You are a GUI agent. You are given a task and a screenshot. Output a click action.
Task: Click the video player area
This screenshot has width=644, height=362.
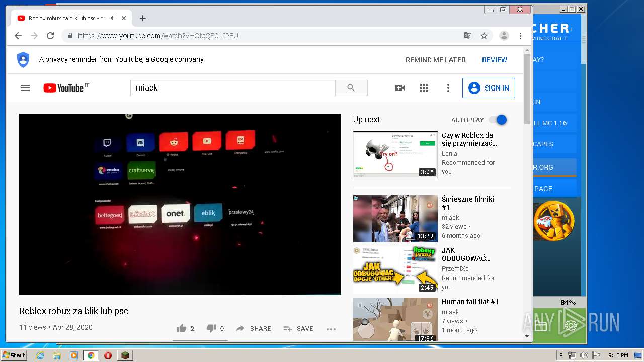click(180, 205)
